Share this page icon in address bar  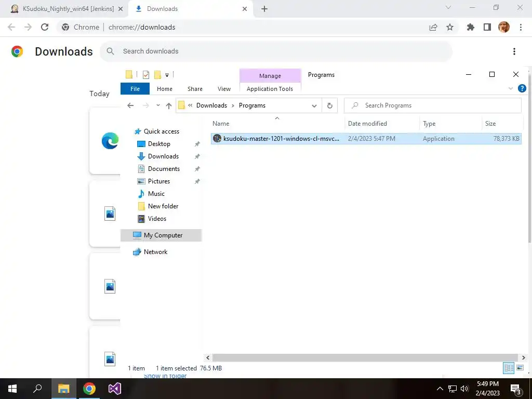click(x=433, y=27)
